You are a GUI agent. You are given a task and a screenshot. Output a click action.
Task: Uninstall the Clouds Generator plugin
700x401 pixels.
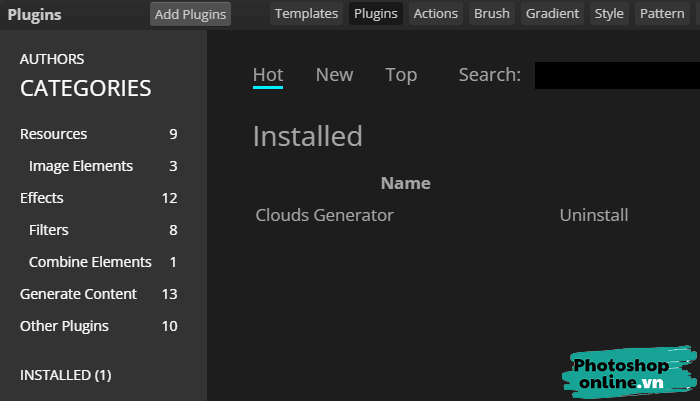point(594,215)
